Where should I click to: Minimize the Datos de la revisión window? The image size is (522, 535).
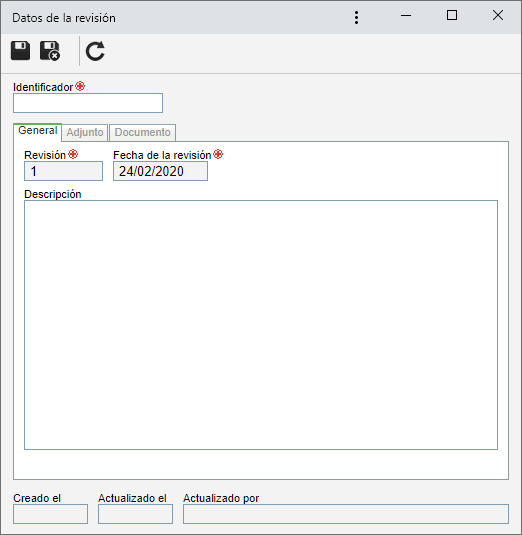[x=406, y=15]
